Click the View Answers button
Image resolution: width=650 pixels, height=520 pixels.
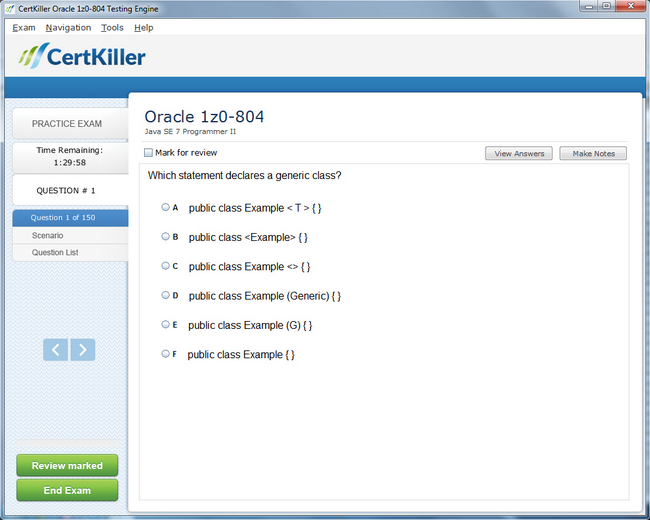click(x=519, y=153)
